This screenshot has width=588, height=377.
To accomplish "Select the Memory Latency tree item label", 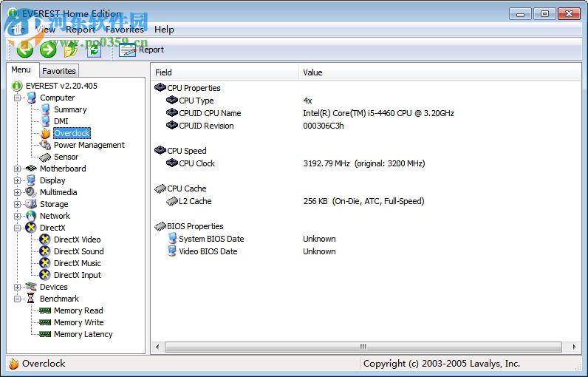I will click(x=83, y=334).
